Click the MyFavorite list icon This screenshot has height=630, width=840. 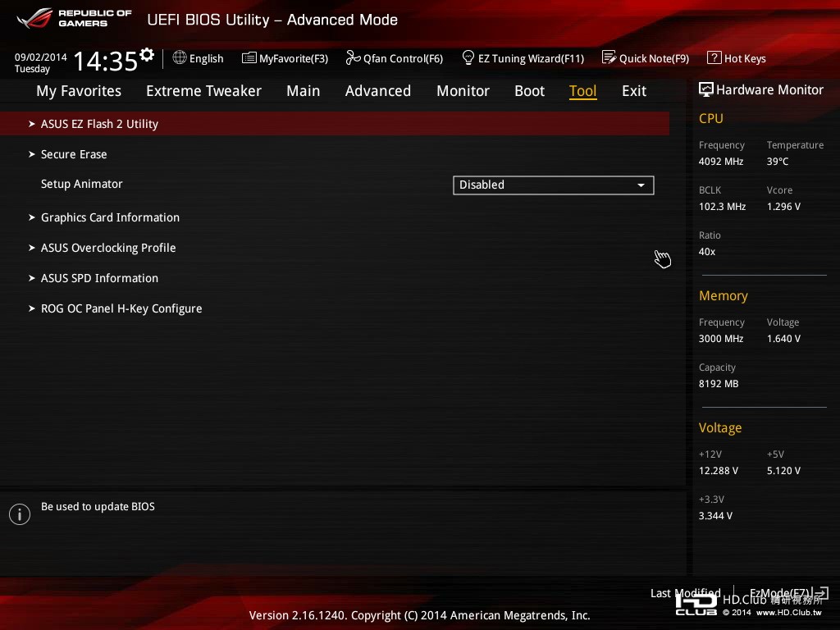[x=249, y=58]
